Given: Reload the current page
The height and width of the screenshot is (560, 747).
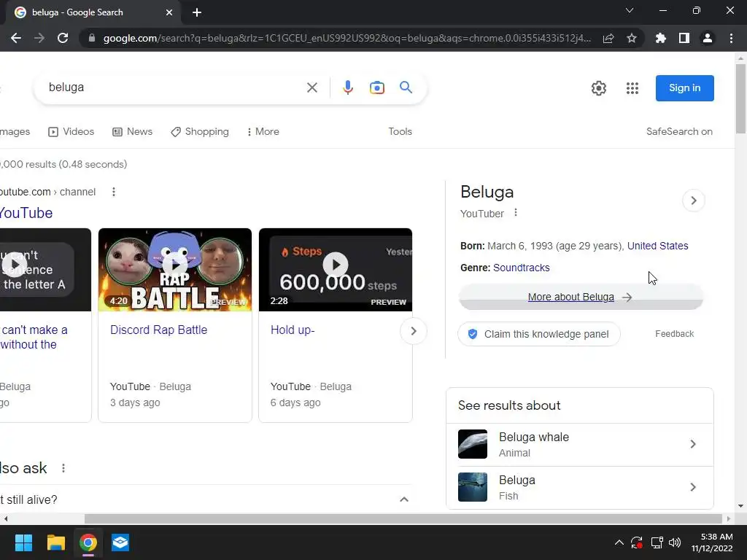Looking at the screenshot, I should tap(63, 38).
